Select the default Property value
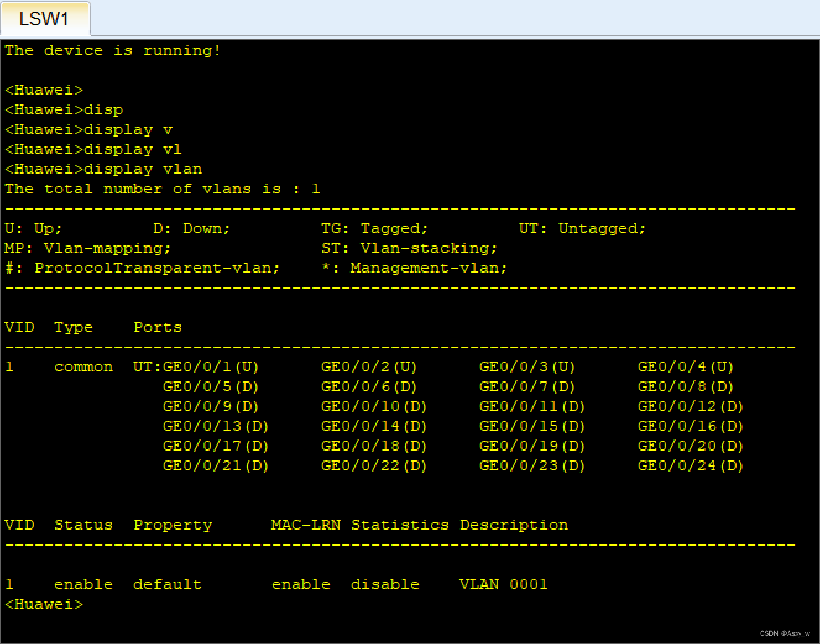The height and width of the screenshot is (644, 820). (167, 584)
